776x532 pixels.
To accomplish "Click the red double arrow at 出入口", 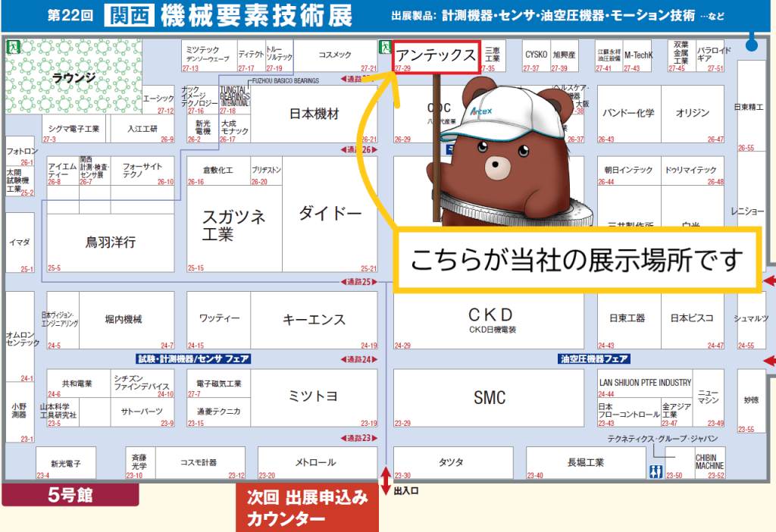I will tap(386, 480).
